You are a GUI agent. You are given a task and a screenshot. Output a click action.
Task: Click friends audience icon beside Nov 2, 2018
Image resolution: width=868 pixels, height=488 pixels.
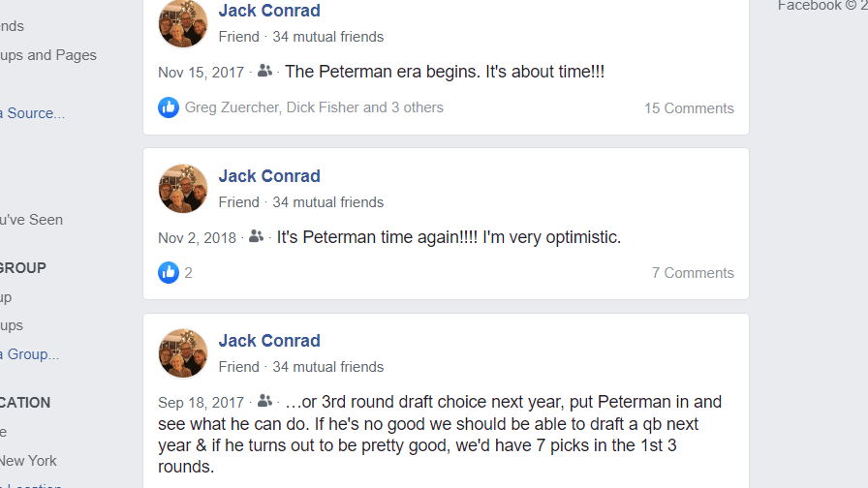tap(256, 236)
